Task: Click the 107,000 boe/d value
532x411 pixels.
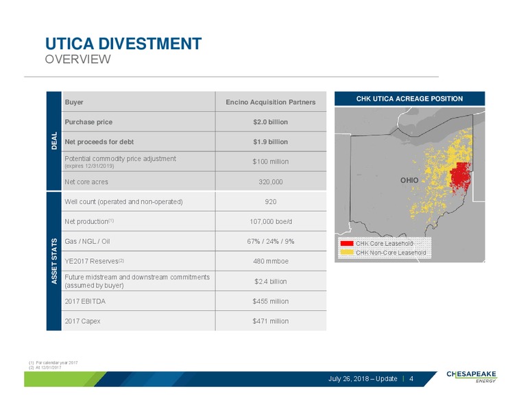Action: [x=270, y=221]
